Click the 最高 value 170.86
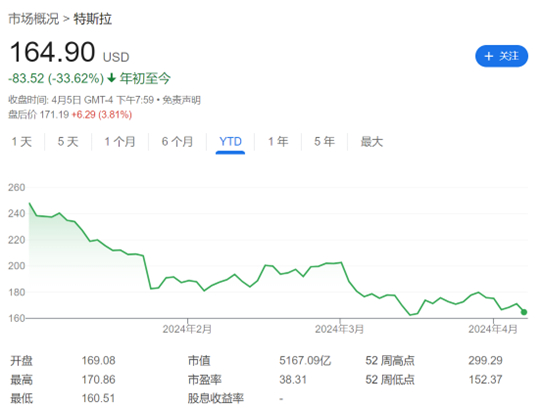 coord(99,380)
